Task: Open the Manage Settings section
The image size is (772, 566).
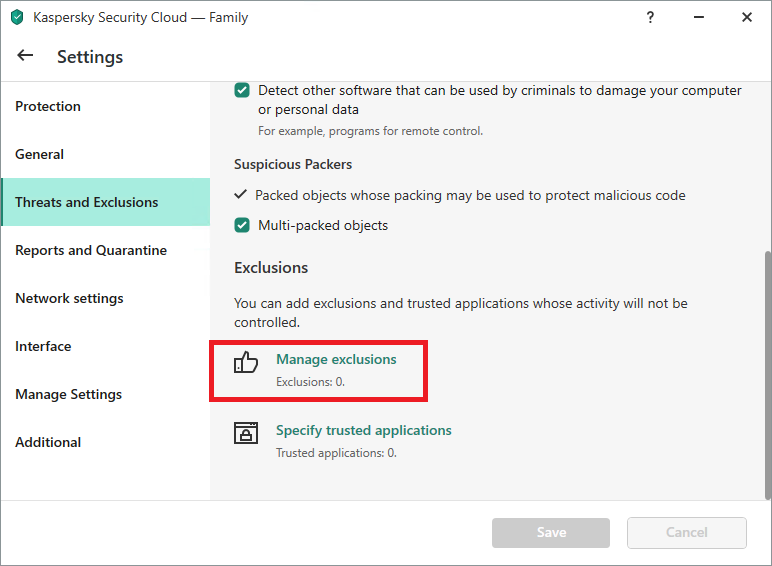Action: 69,394
